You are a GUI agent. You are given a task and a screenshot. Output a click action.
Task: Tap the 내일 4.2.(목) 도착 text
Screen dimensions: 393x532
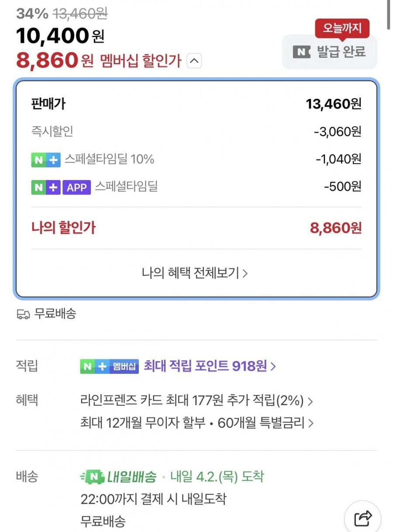coord(217,476)
